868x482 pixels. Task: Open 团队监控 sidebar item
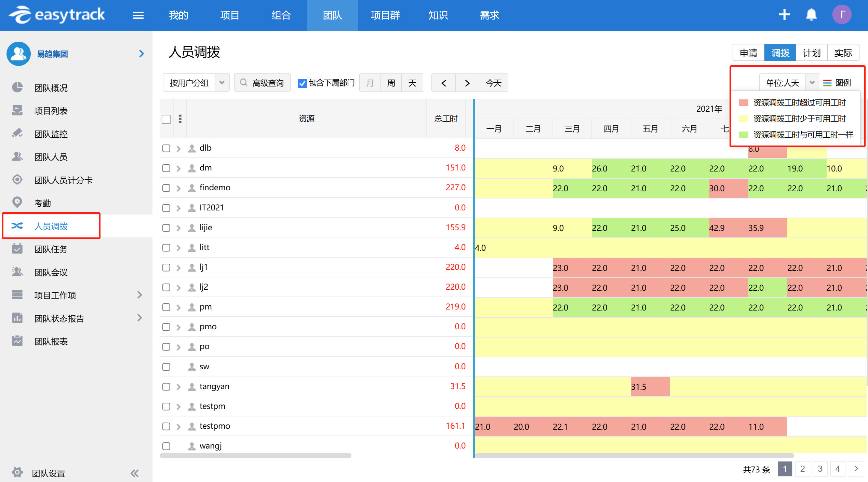point(51,134)
